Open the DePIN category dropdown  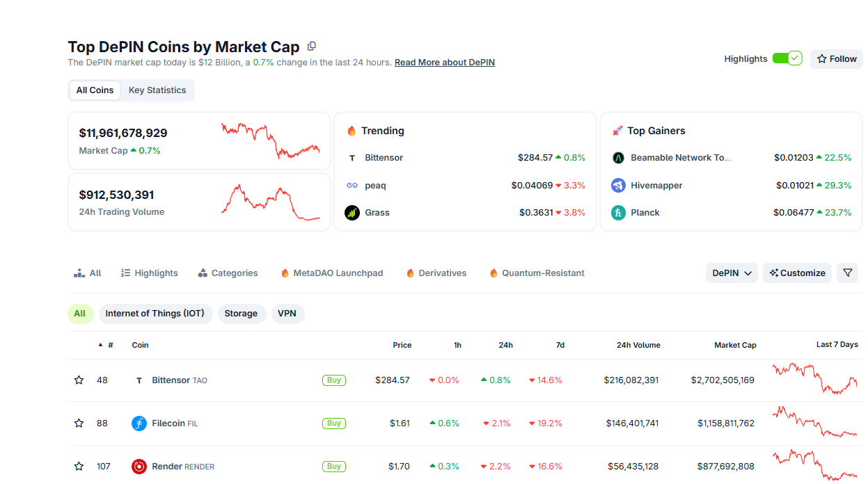click(x=732, y=273)
